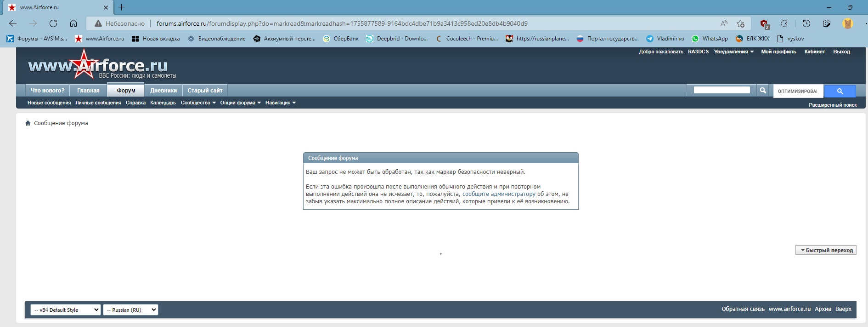Expand the Опции форума menu
The image size is (868, 327).
click(x=240, y=103)
